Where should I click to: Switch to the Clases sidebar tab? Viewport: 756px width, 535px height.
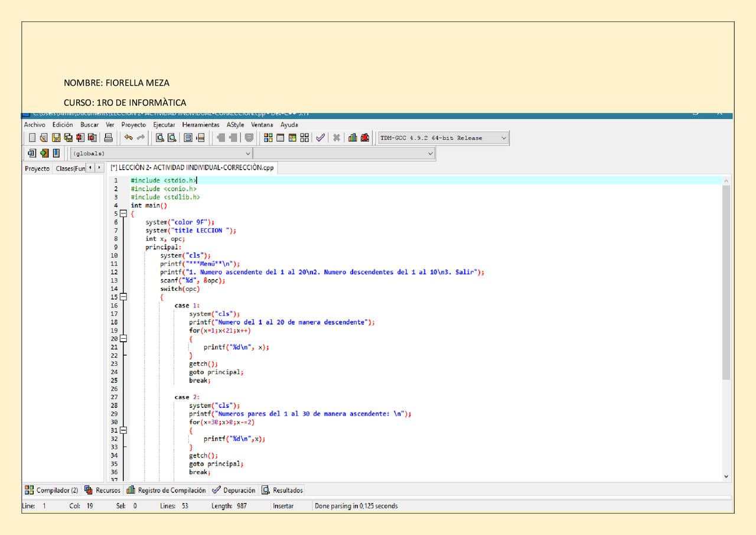coord(70,168)
